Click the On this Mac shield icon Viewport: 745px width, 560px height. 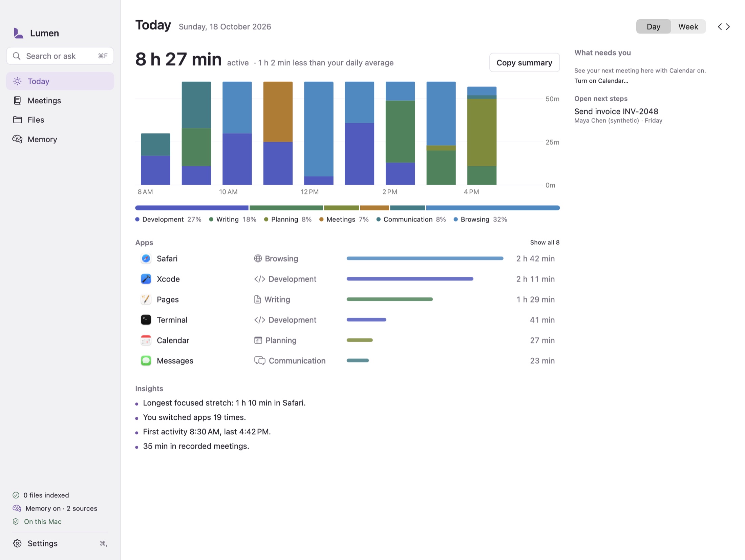tap(16, 521)
